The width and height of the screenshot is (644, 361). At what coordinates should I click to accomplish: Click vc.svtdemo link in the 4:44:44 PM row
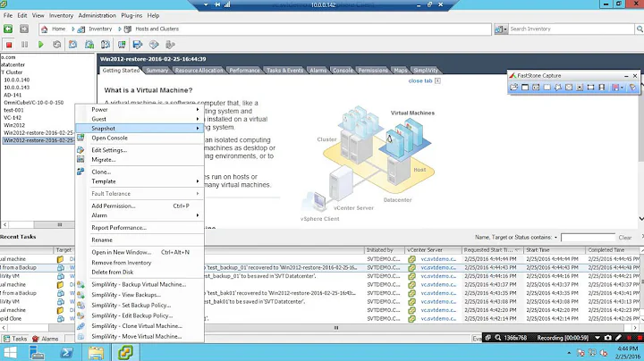tap(438, 259)
